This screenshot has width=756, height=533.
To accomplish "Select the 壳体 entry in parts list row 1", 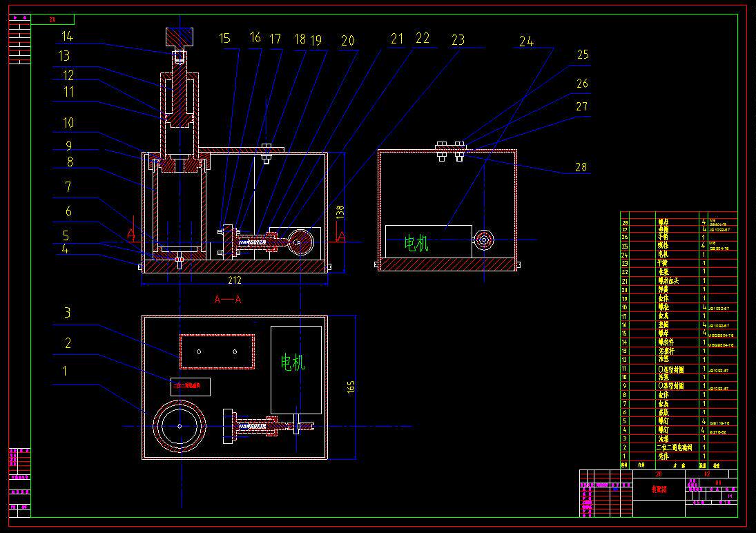I will pos(663,456).
